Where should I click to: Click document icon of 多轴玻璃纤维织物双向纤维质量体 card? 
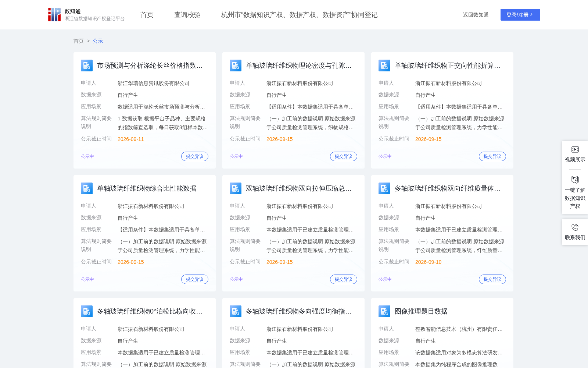[x=384, y=188]
